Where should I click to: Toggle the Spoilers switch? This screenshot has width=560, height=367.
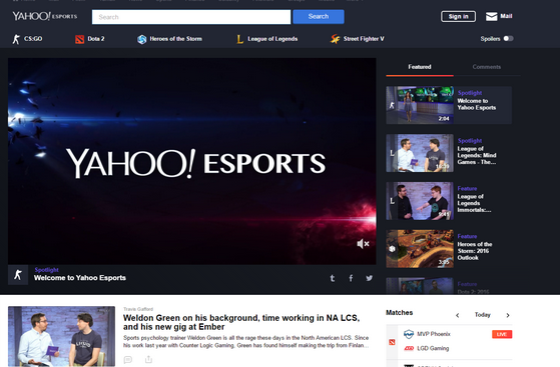[509, 39]
